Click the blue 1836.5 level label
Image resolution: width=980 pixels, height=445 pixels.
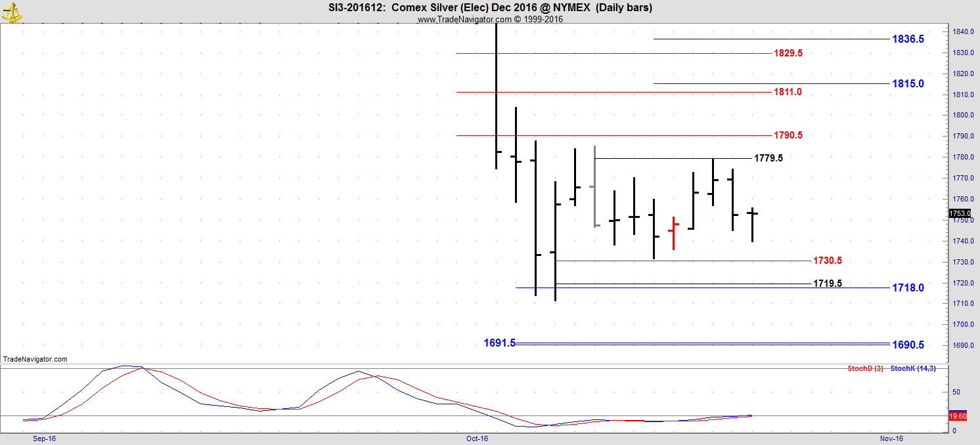[x=908, y=39]
